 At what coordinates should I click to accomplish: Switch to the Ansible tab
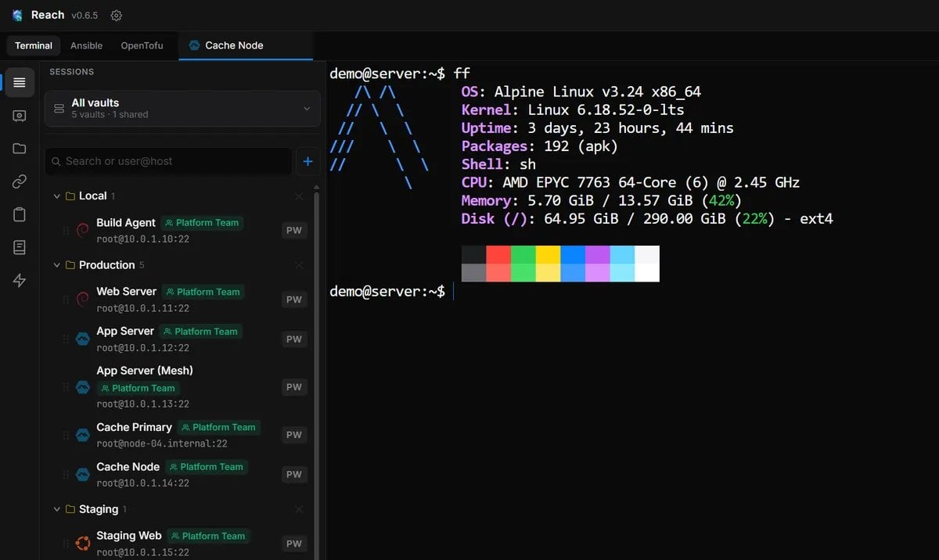86,45
